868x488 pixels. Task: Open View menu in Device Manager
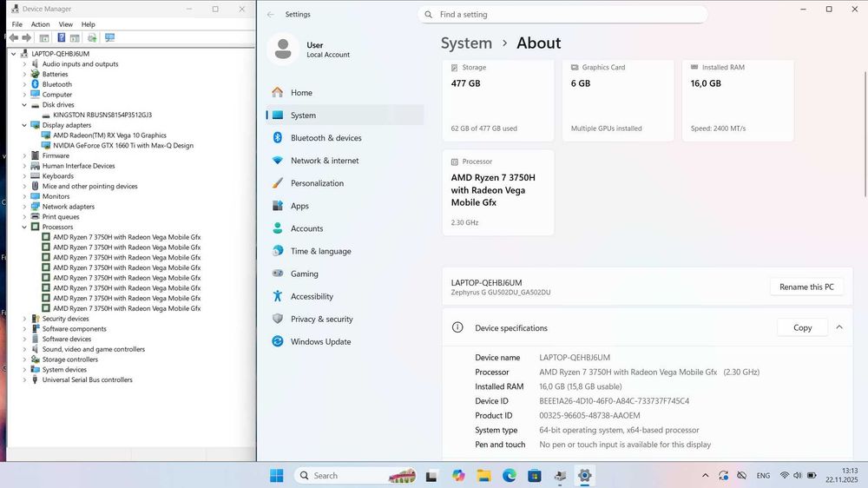(x=65, y=24)
